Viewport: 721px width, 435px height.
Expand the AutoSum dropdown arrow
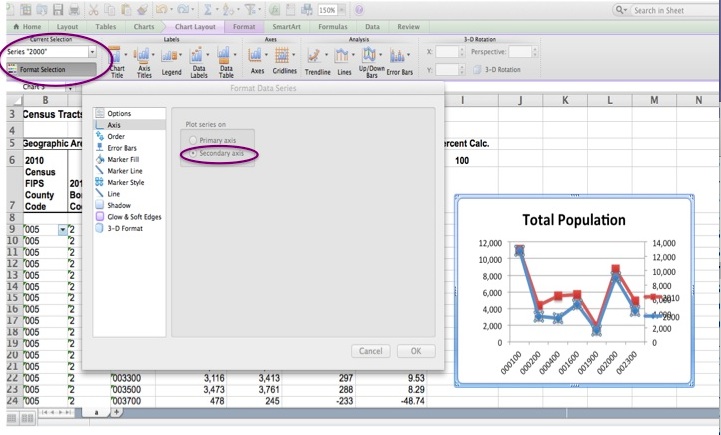click(x=217, y=10)
